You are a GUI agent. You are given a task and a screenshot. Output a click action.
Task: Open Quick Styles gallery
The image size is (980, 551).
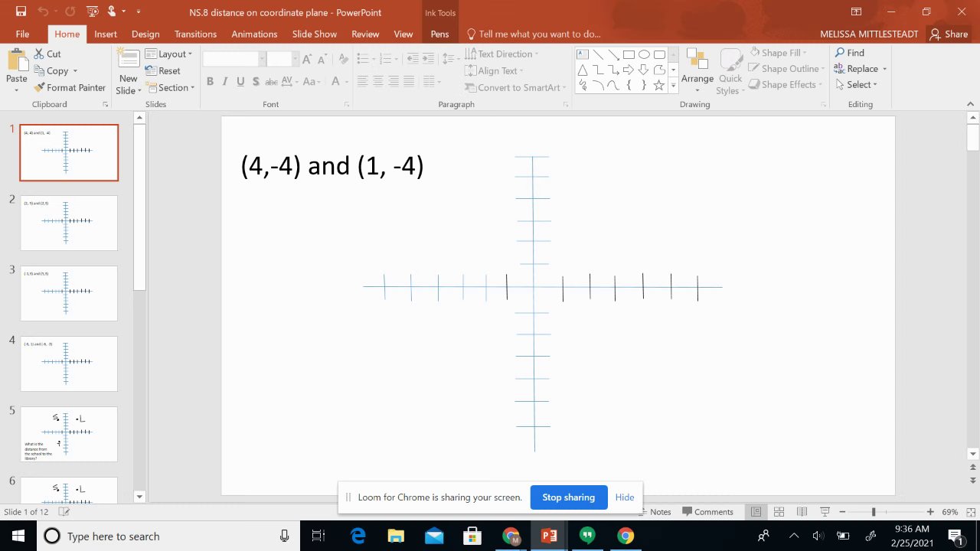click(x=730, y=71)
